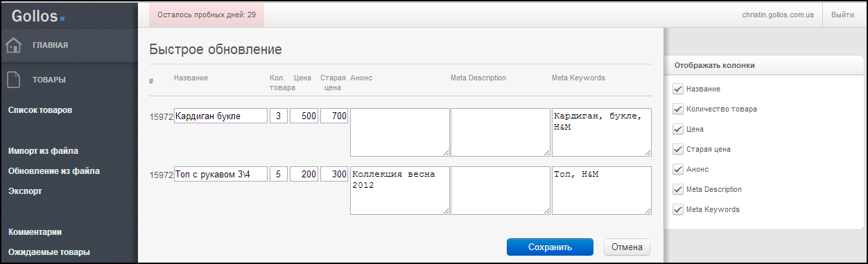Uncheck the Meta Keywords column checkbox
This screenshot has height=264, width=868.
pos(678,210)
